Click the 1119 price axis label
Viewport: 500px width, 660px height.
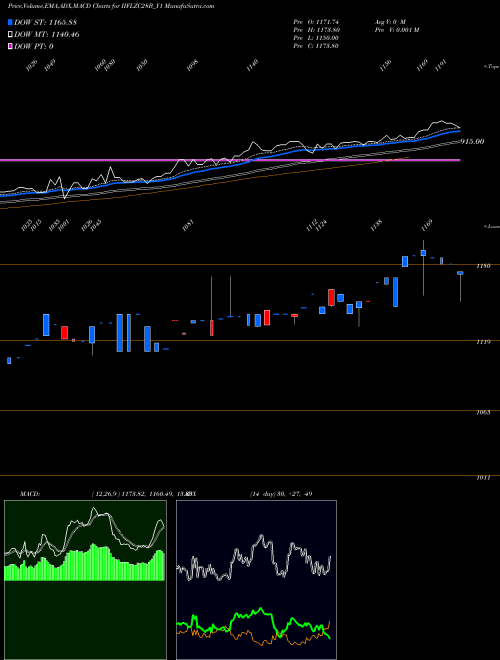[484, 342]
